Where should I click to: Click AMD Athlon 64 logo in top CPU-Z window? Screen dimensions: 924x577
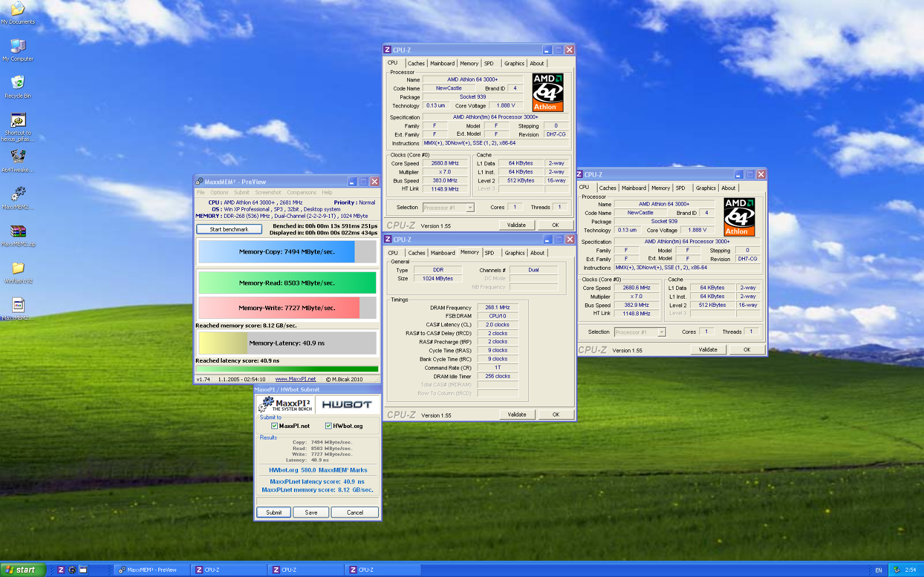[x=547, y=92]
